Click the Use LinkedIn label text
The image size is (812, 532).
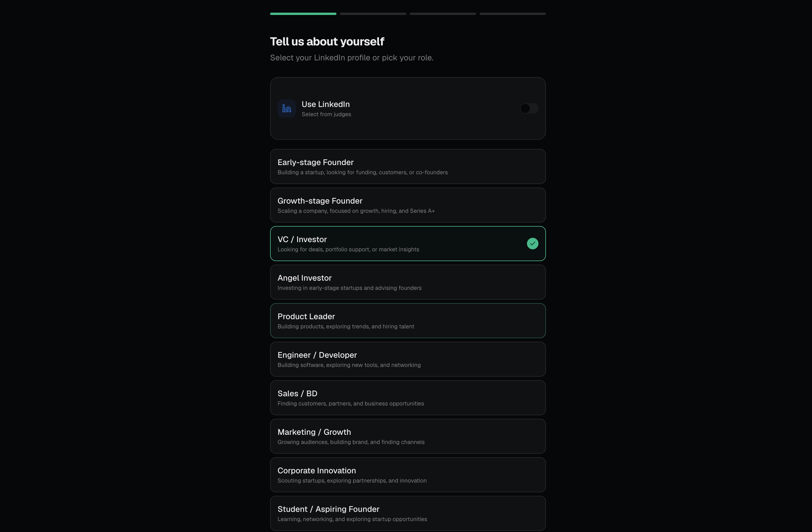click(x=326, y=104)
